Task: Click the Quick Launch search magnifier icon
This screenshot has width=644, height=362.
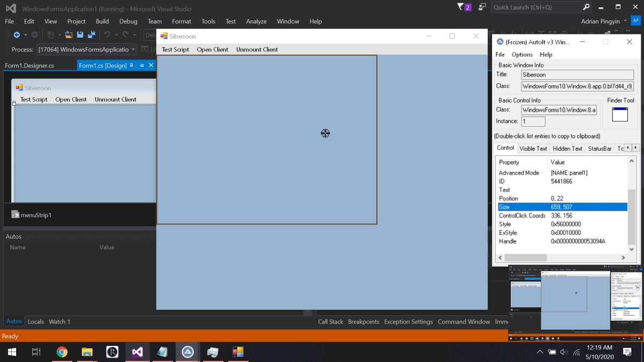Action: click(586, 7)
